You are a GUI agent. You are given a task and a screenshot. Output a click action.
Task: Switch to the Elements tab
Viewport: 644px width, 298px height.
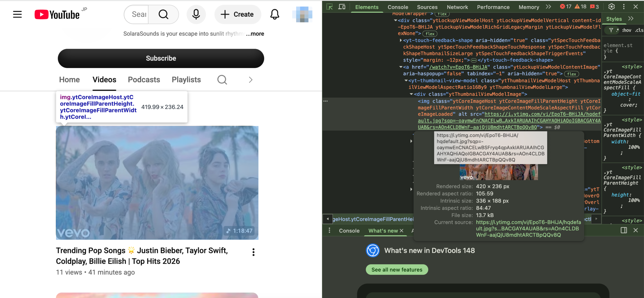(367, 7)
